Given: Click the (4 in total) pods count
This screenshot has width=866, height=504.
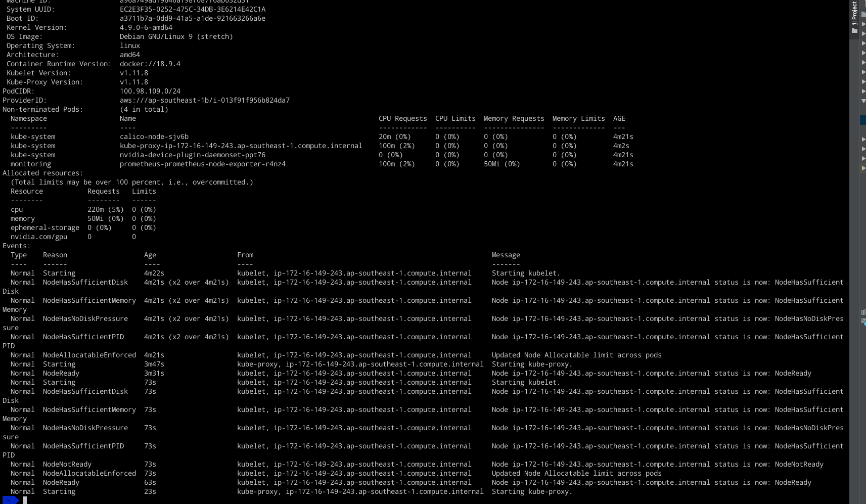Looking at the screenshot, I should (x=144, y=109).
